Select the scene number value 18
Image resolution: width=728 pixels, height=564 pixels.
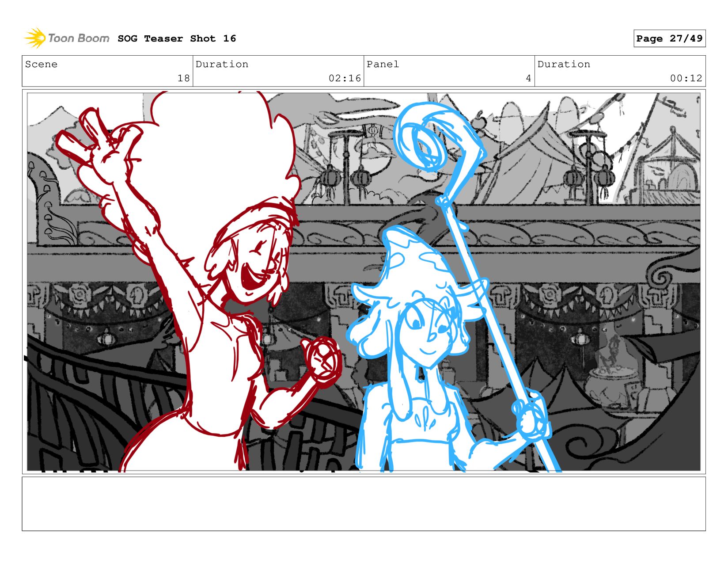pyautogui.click(x=184, y=78)
